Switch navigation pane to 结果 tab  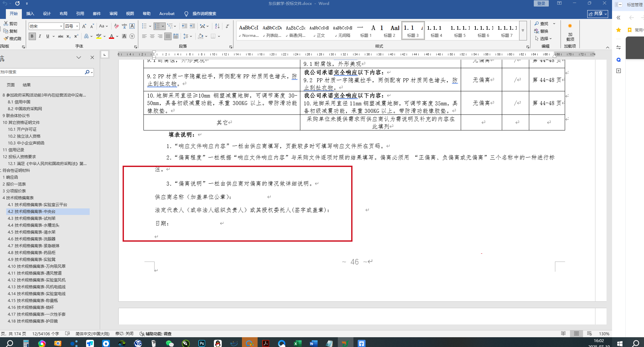point(26,85)
